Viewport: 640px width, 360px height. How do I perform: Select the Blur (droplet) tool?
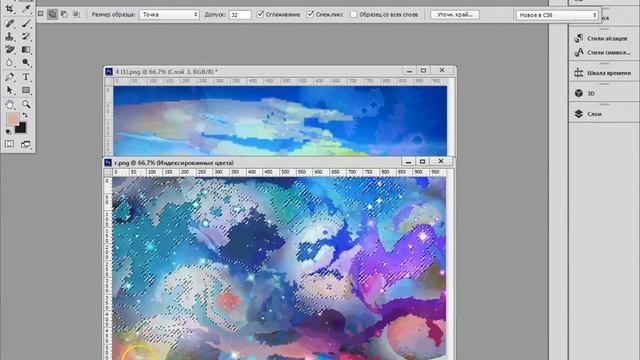[9, 62]
